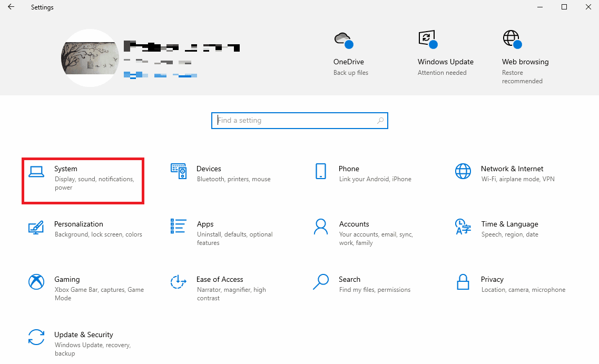This screenshot has height=364, width=599.
Task: Click the Personalization paintbrush icon
Action: [36, 227]
